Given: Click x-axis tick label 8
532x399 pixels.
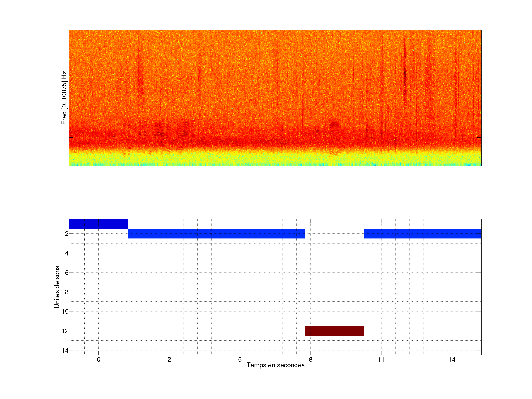Looking at the screenshot, I should (x=311, y=359).
